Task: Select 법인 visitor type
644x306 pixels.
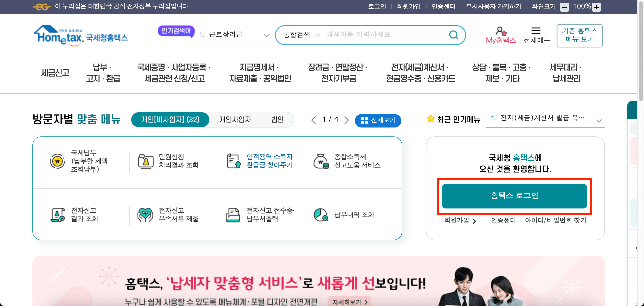Action: click(277, 119)
